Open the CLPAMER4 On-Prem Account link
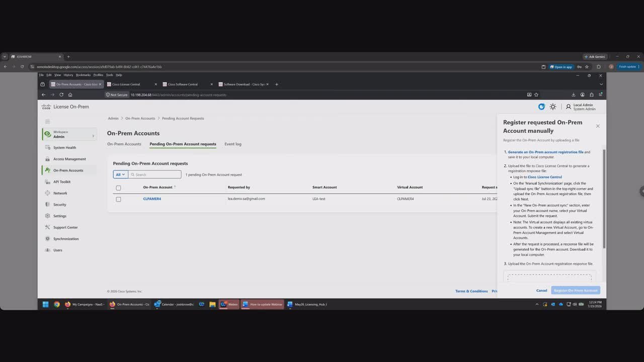This screenshot has width=644, height=362. (152, 199)
